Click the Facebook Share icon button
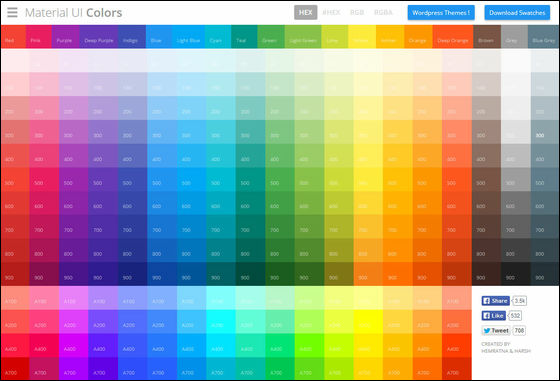This screenshot has height=381, width=560. 495,301
